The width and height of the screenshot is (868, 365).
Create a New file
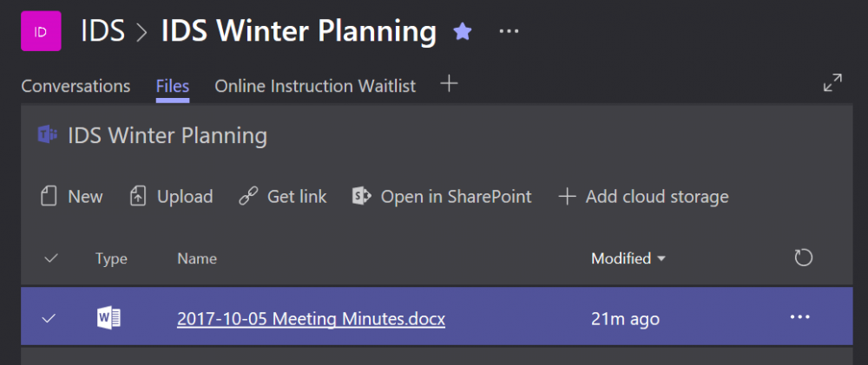click(x=72, y=196)
